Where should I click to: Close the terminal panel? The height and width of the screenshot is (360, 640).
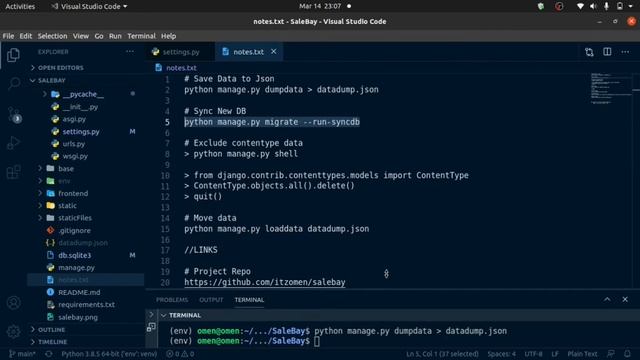pos(625,299)
